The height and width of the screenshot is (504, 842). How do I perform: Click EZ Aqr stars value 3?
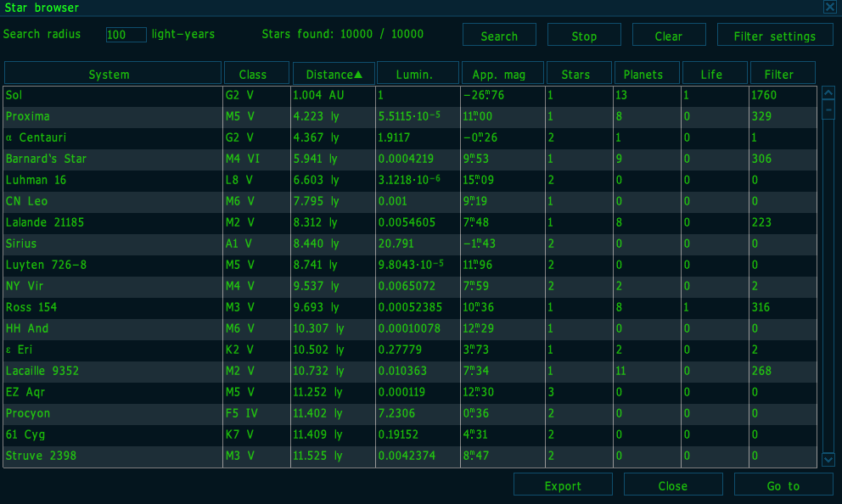click(x=551, y=392)
